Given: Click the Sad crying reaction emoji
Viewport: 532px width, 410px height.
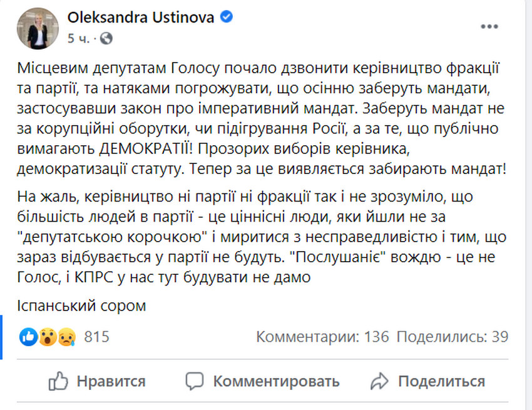Looking at the screenshot, I should tap(65, 337).
